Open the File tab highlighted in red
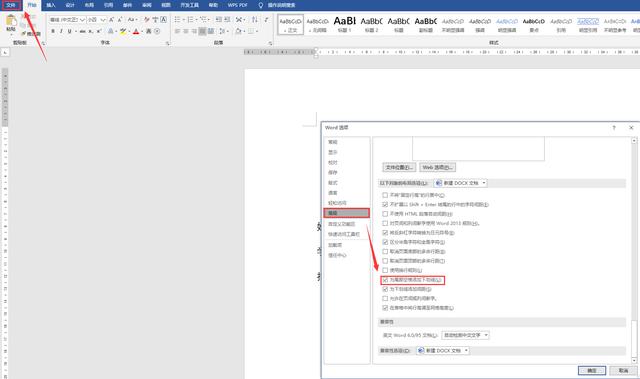This screenshot has width=640, height=379. [11, 5]
